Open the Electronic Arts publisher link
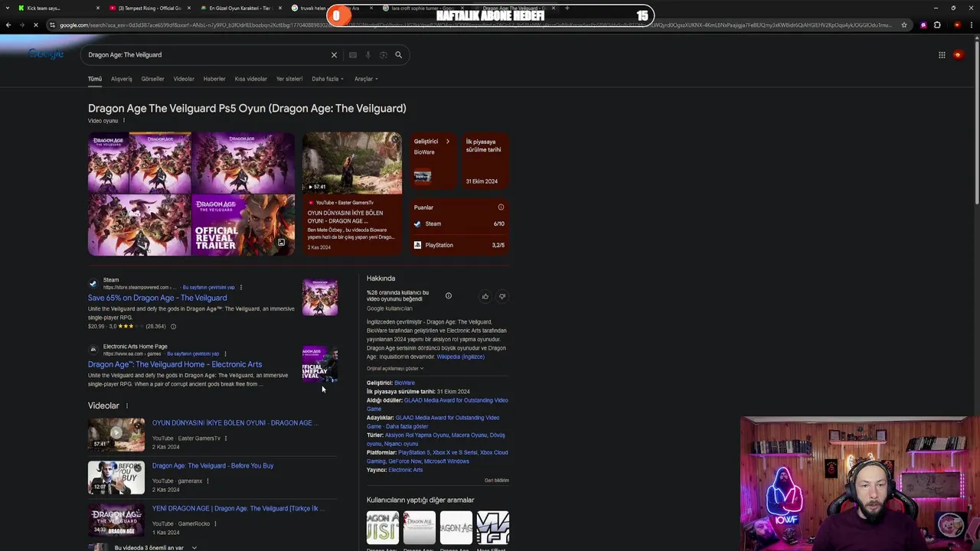The height and width of the screenshot is (551, 980). tap(405, 470)
